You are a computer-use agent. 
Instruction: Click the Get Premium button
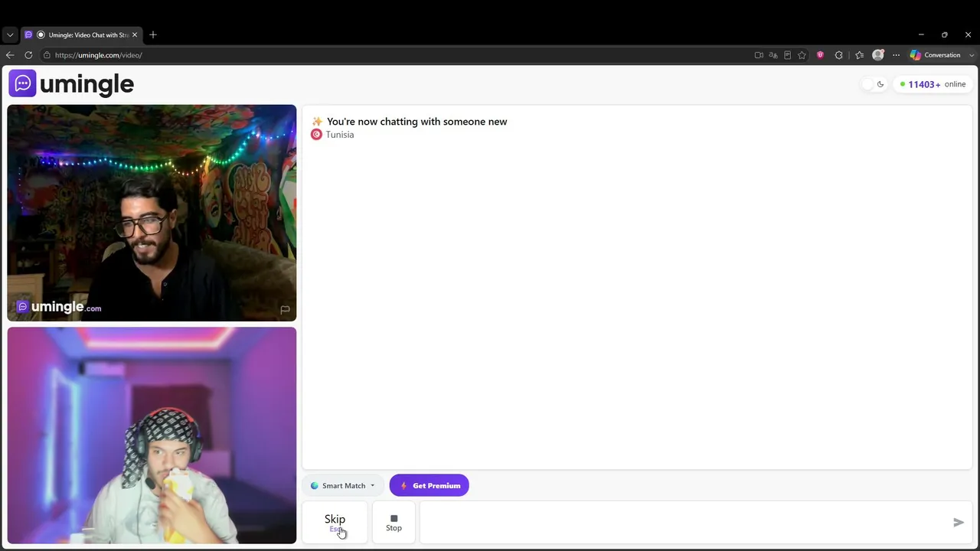coord(429,485)
